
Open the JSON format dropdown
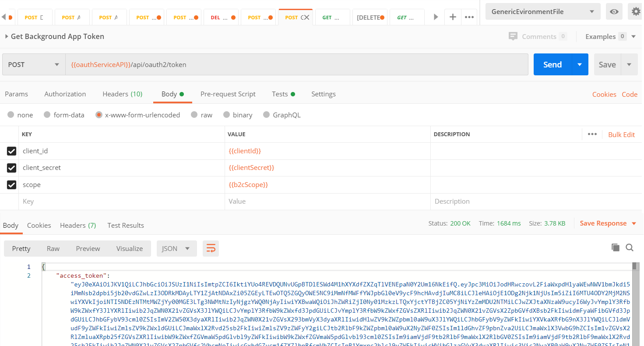tap(176, 248)
